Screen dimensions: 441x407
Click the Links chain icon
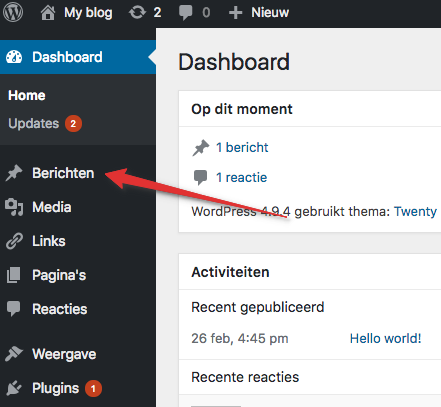[14, 241]
